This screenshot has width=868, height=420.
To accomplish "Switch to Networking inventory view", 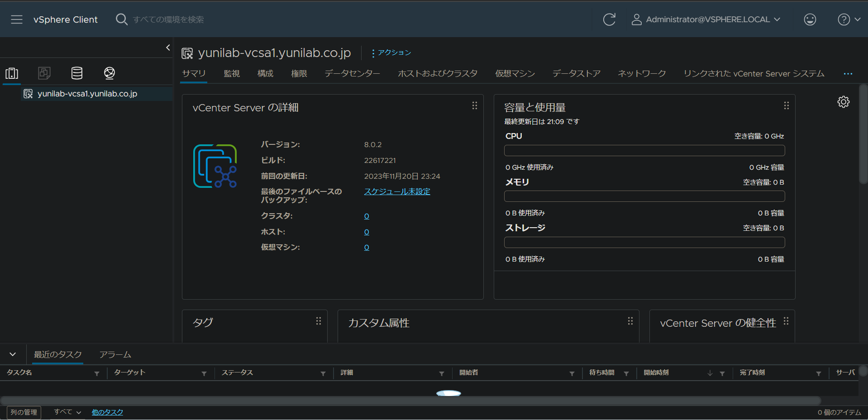I will tap(110, 73).
